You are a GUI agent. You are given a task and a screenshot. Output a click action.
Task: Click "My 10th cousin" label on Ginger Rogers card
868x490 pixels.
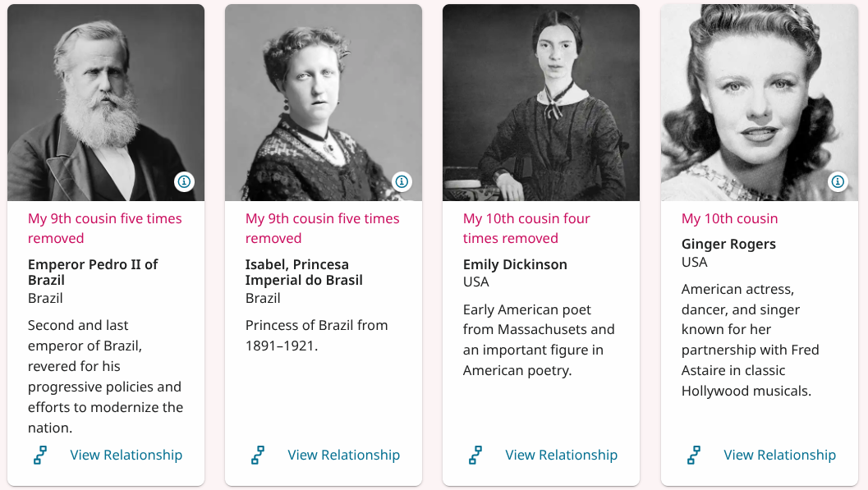point(729,218)
